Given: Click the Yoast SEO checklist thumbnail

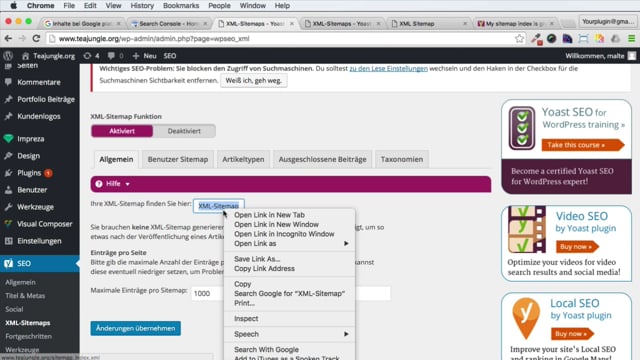Looking at the screenshot, I should (522, 128).
